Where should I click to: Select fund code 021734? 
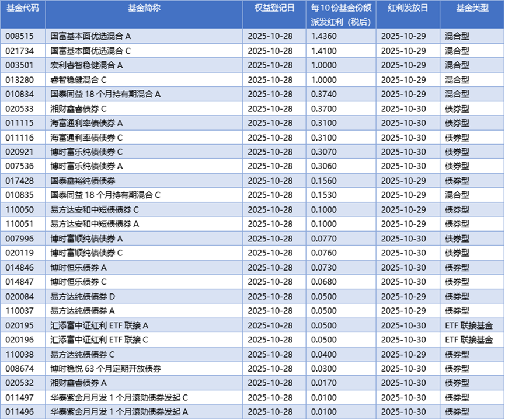tap(19, 51)
